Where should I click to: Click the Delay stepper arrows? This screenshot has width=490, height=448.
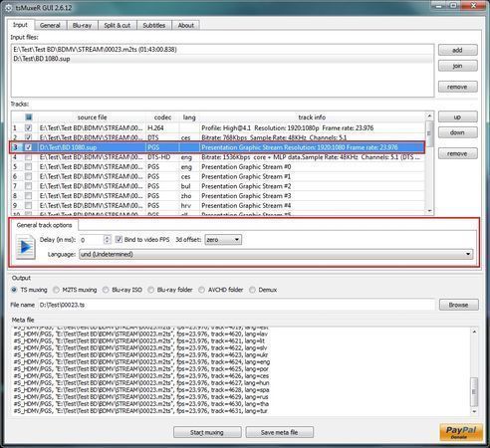[108, 240]
